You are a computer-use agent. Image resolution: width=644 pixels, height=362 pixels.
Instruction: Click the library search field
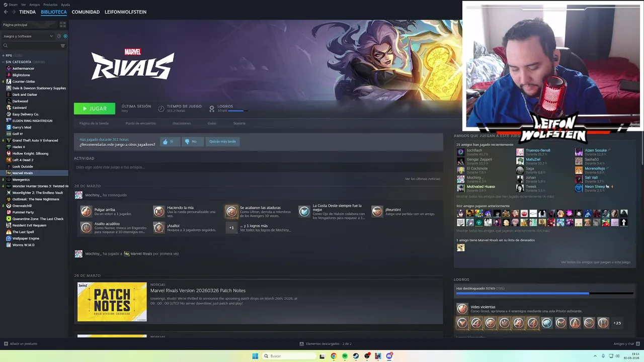[30, 46]
